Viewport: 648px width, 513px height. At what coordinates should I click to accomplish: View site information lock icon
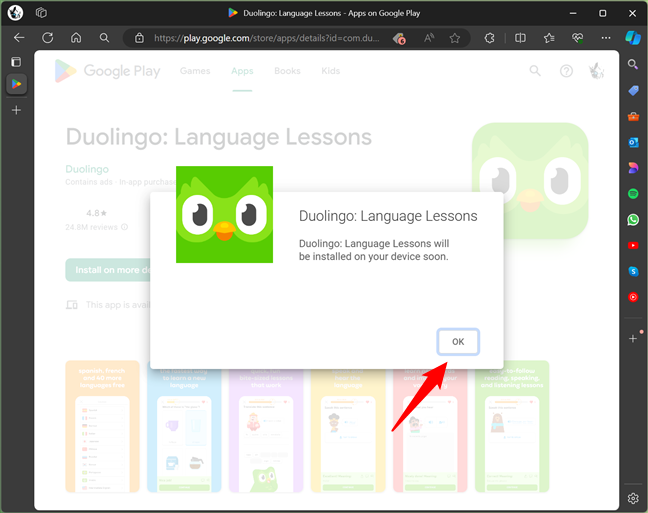[x=139, y=38]
